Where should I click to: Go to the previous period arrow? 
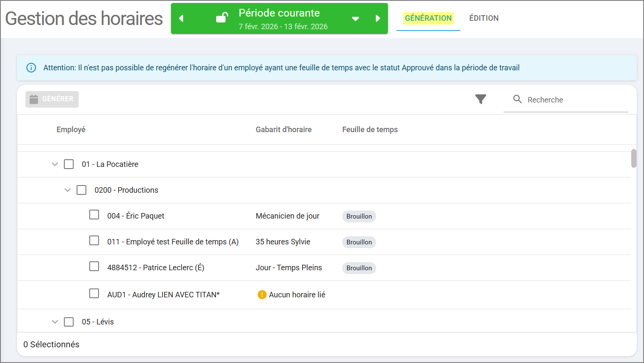(x=181, y=18)
